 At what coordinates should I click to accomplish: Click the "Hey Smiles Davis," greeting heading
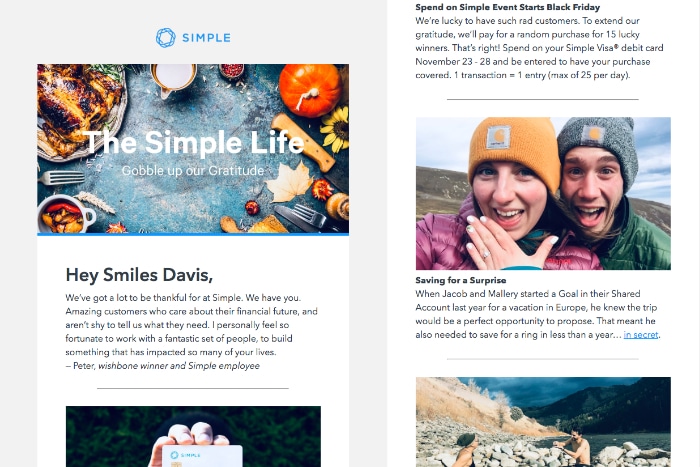139,274
